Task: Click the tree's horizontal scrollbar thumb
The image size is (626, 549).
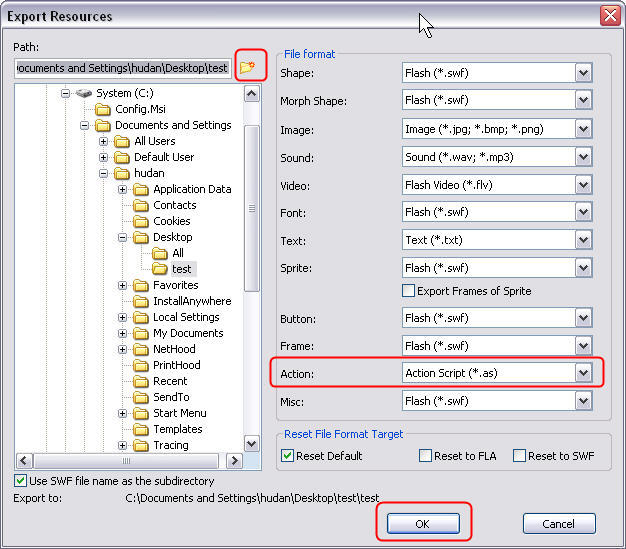Action: pos(127,461)
